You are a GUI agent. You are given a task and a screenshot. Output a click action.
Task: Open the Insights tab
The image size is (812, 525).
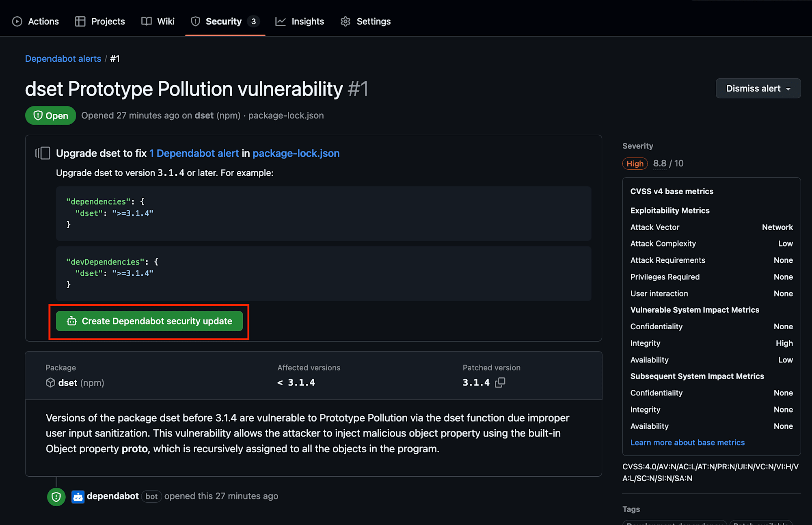[300, 22]
